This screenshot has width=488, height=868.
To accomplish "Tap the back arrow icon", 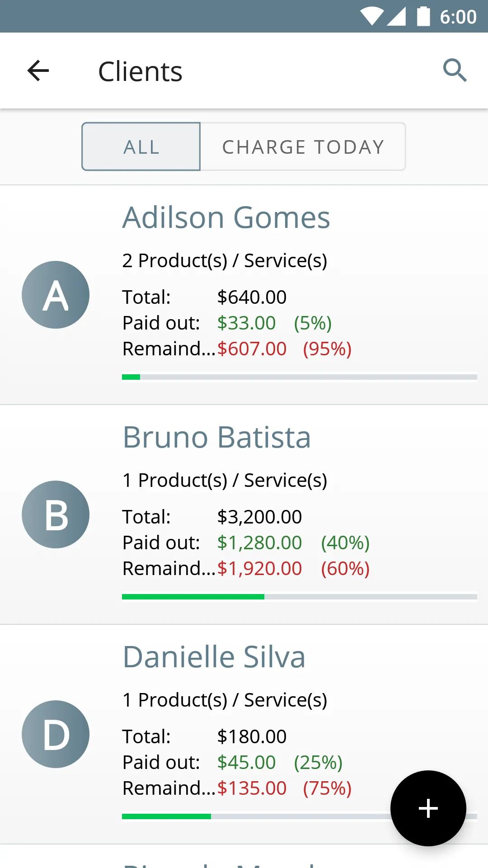I will point(38,71).
